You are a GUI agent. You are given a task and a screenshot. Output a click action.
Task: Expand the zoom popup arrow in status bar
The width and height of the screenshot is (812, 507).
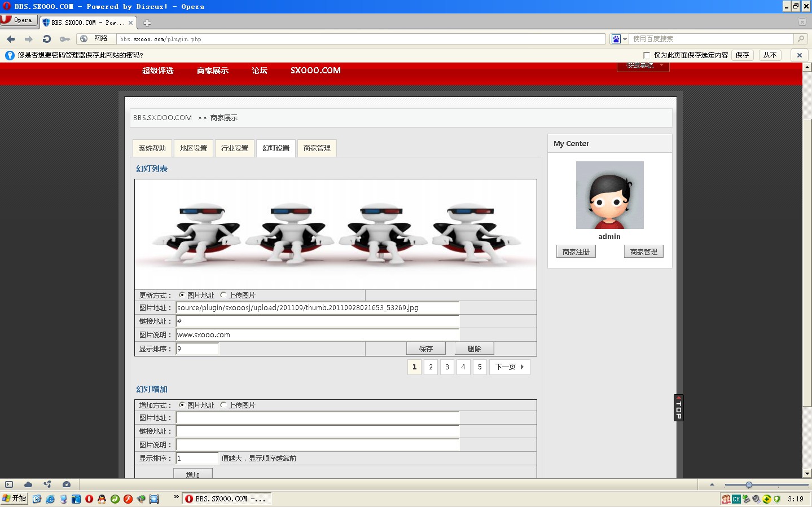[x=712, y=484]
